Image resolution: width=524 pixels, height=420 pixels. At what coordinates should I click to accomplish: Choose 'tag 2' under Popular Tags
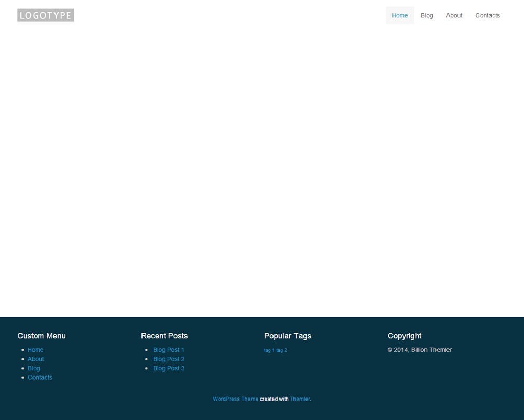(x=281, y=350)
